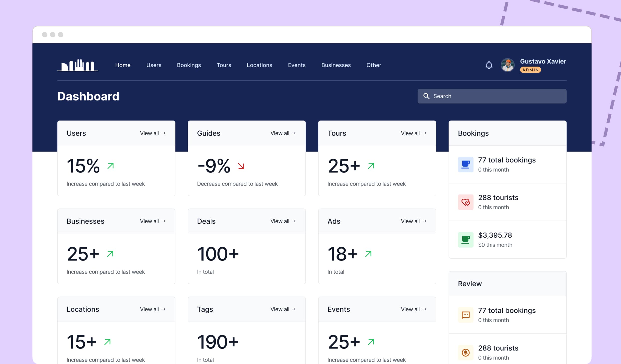Open the Bookings nav item
The image size is (621, 364).
[189, 65]
